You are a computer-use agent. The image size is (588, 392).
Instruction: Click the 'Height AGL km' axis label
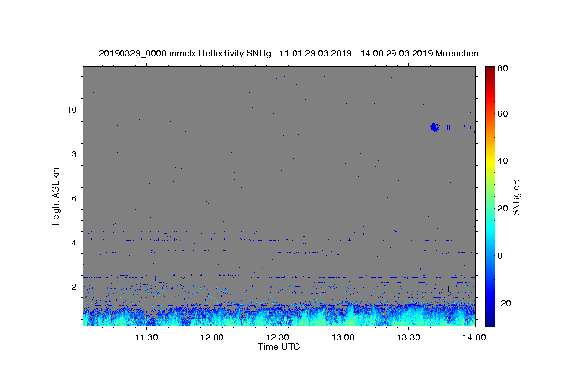[x=56, y=196]
